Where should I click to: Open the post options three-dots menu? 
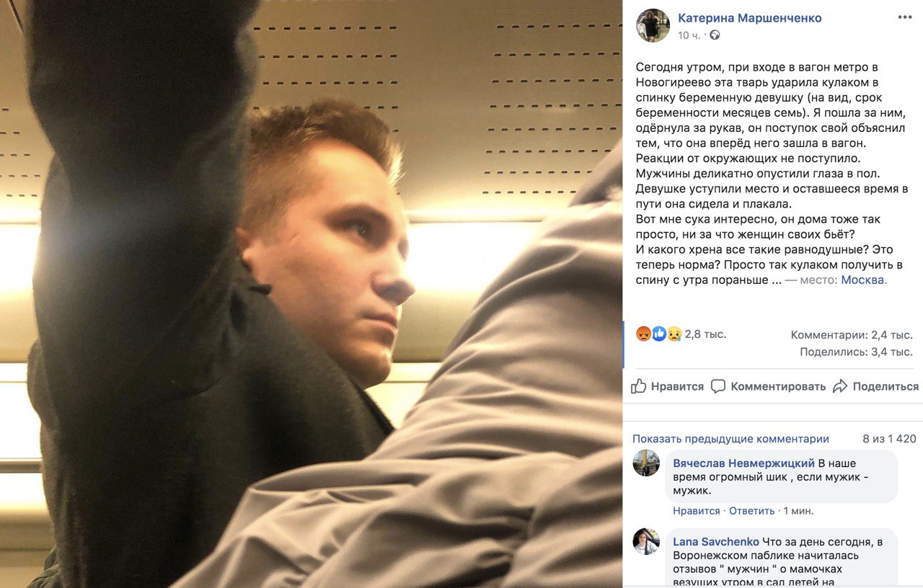click(904, 17)
